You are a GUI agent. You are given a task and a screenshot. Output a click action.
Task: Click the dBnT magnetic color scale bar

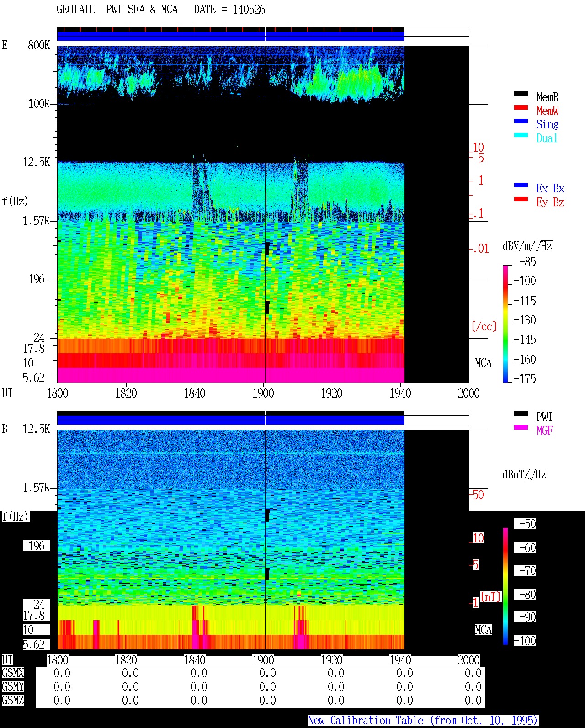click(505, 586)
